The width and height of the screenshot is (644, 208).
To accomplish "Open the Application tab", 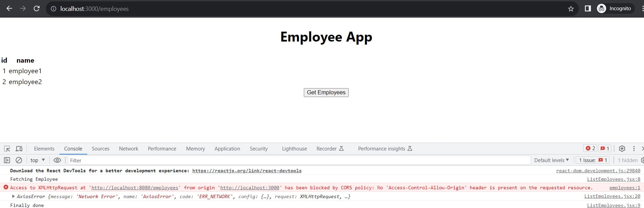I will point(227,149).
